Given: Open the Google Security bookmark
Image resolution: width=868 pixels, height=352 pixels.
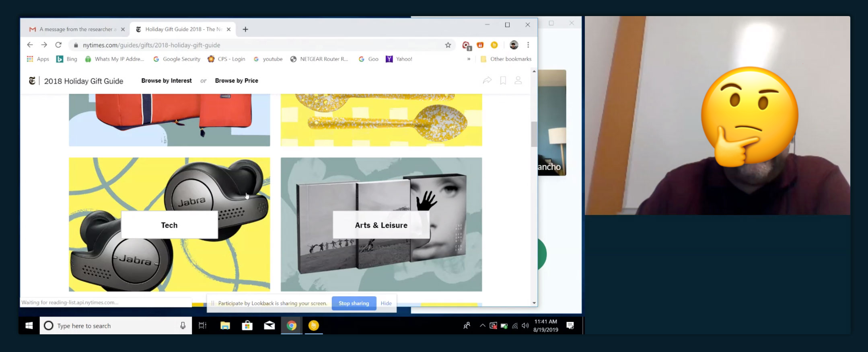Looking at the screenshot, I should point(177,59).
